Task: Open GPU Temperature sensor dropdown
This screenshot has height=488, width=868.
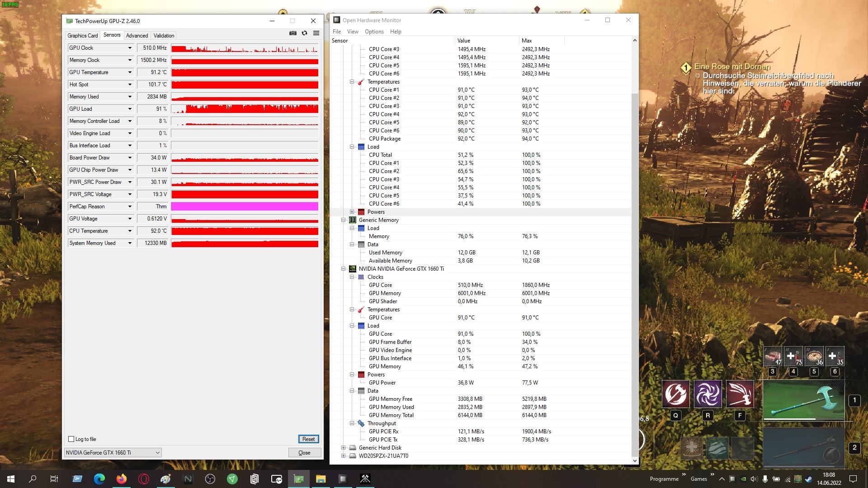Action: (130, 72)
